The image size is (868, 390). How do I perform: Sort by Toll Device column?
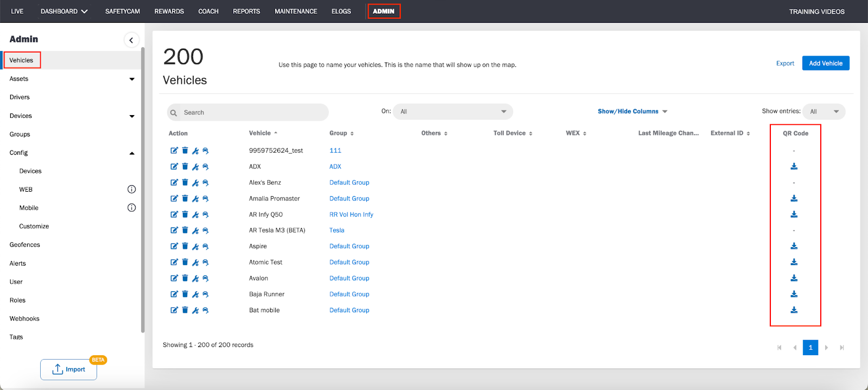(x=513, y=133)
